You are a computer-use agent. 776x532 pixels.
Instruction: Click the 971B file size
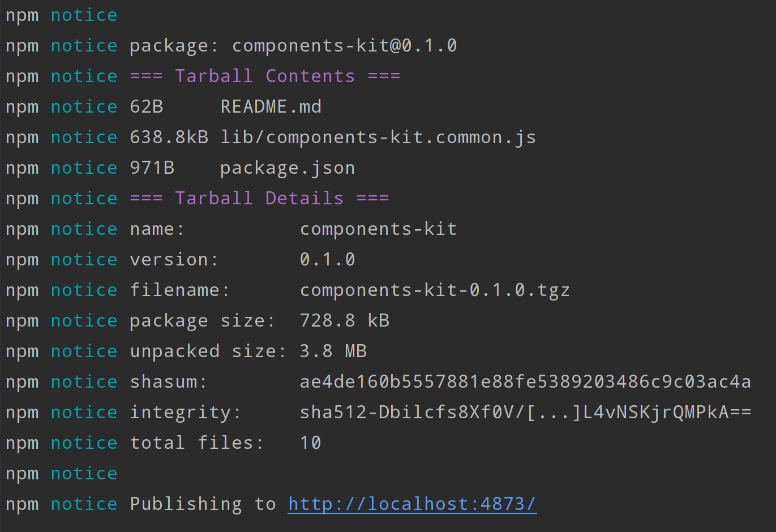(152, 168)
